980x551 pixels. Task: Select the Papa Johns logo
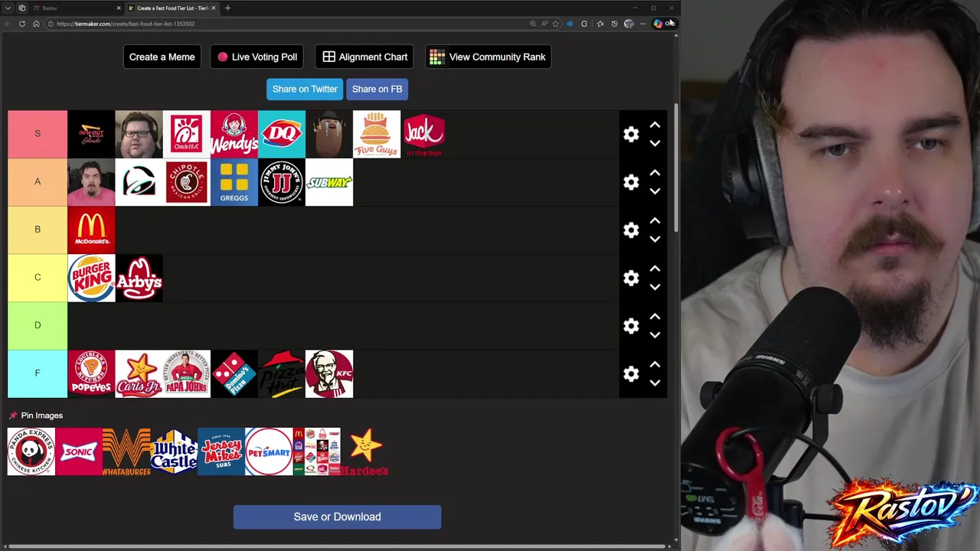pos(187,373)
